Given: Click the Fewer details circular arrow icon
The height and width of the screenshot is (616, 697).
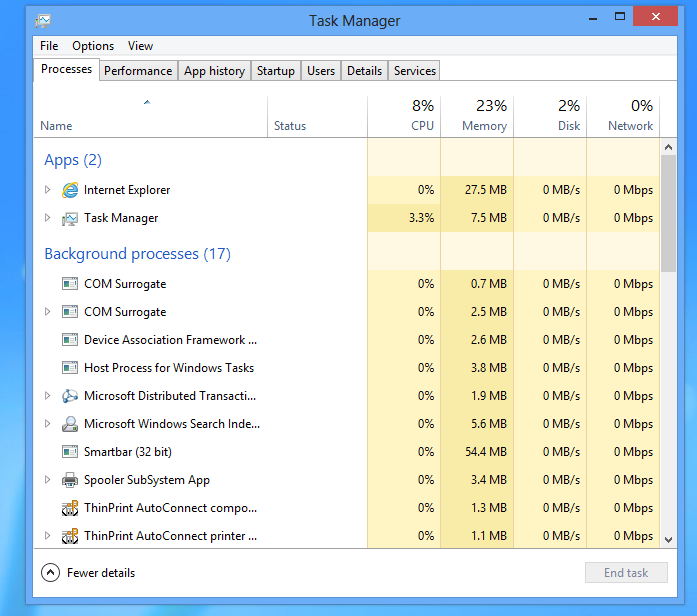Looking at the screenshot, I should coord(50,573).
